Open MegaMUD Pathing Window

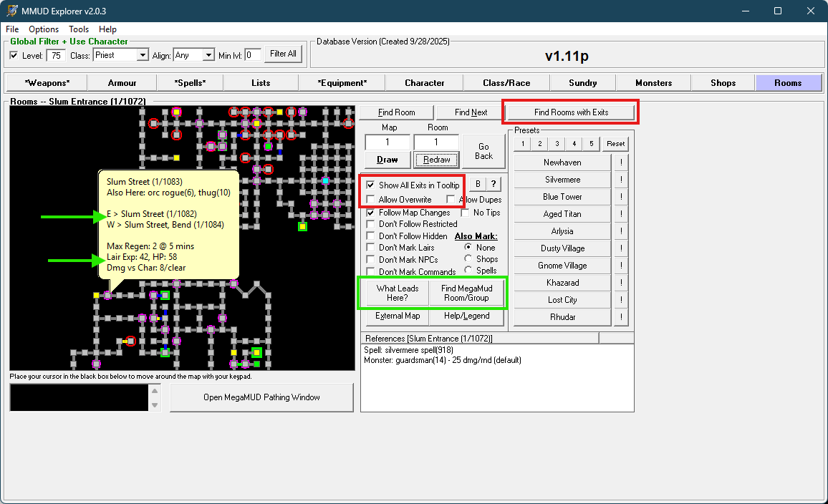pos(261,397)
